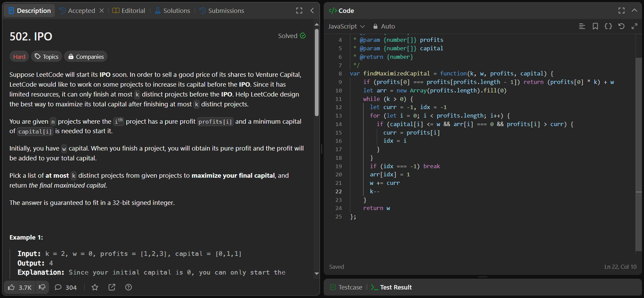Open the Submissions tab
Viewport: 644px width, 298px height.
221,11
